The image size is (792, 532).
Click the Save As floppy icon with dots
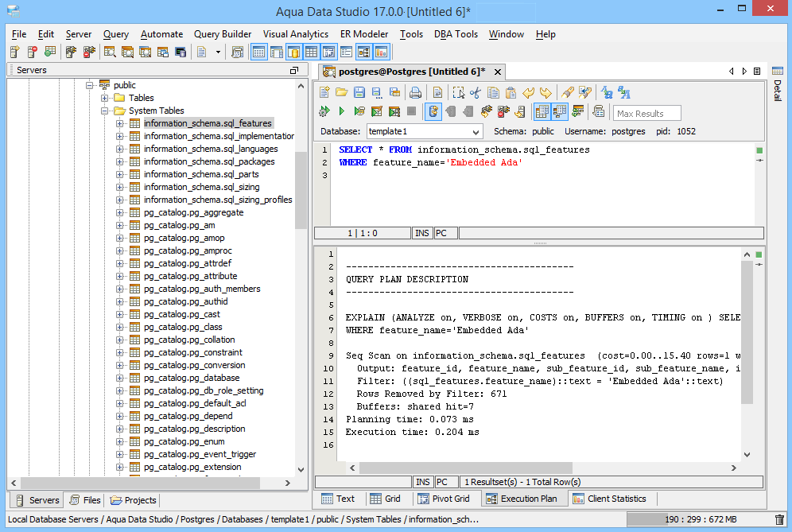click(x=377, y=92)
